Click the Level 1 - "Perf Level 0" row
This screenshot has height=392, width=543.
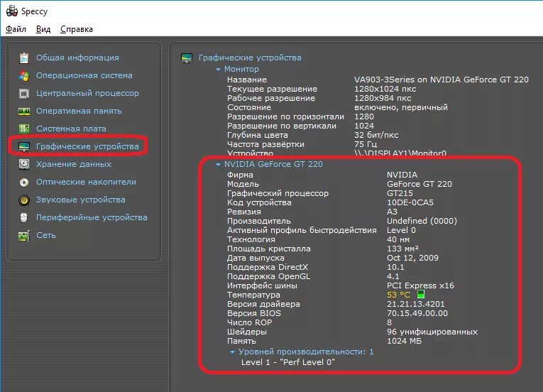[288, 362]
